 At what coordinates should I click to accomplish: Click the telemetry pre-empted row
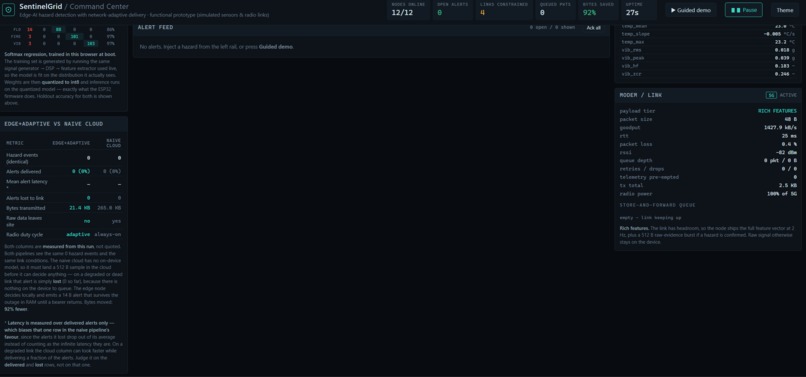click(x=708, y=177)
